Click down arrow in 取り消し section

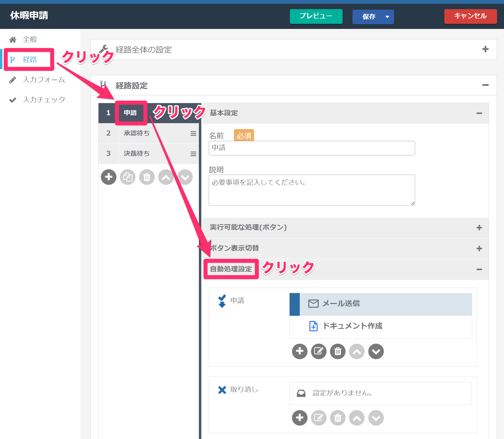point(376,418)
